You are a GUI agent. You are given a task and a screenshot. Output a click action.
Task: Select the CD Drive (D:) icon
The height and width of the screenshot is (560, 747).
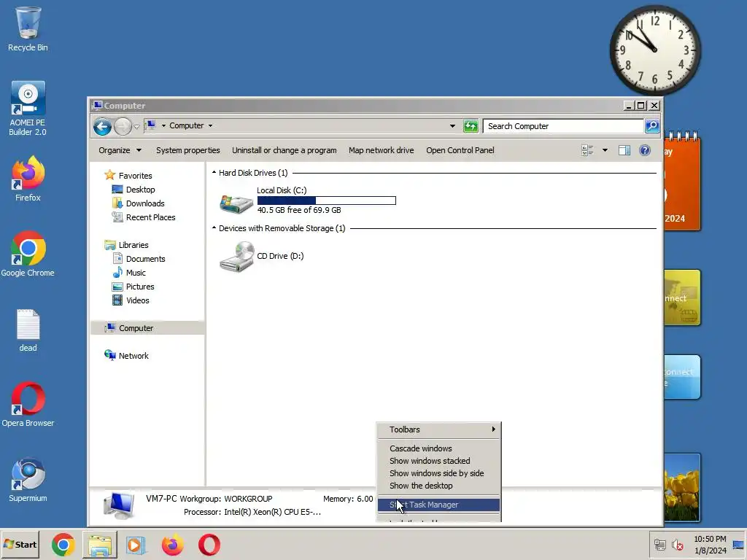[237, 256]
